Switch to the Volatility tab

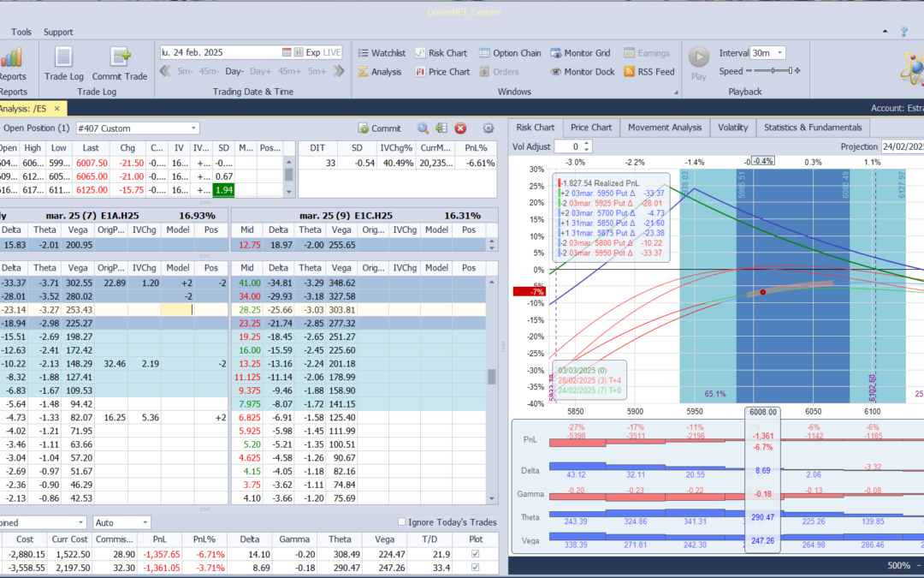(732, 128)
